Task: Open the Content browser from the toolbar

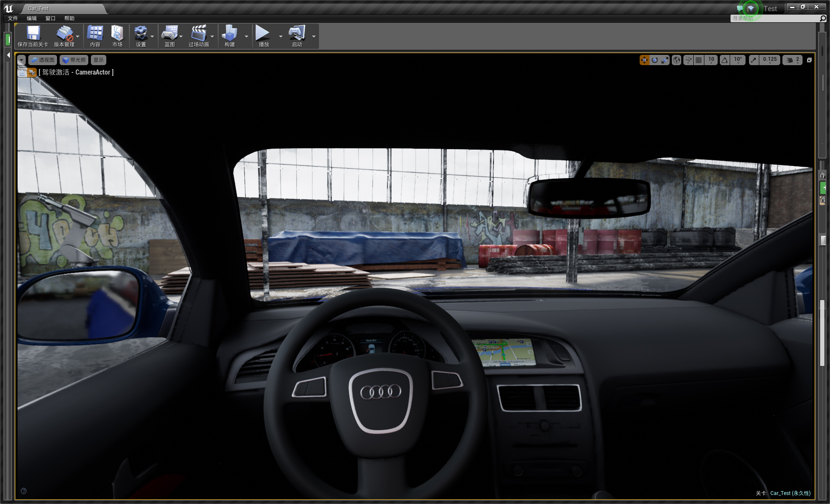Action: click(x=95, y=36)
